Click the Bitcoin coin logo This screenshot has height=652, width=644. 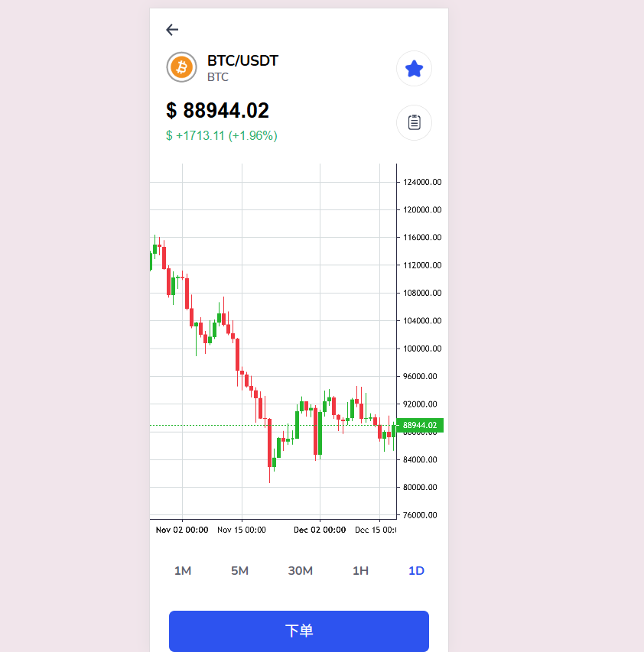[182, 67]
